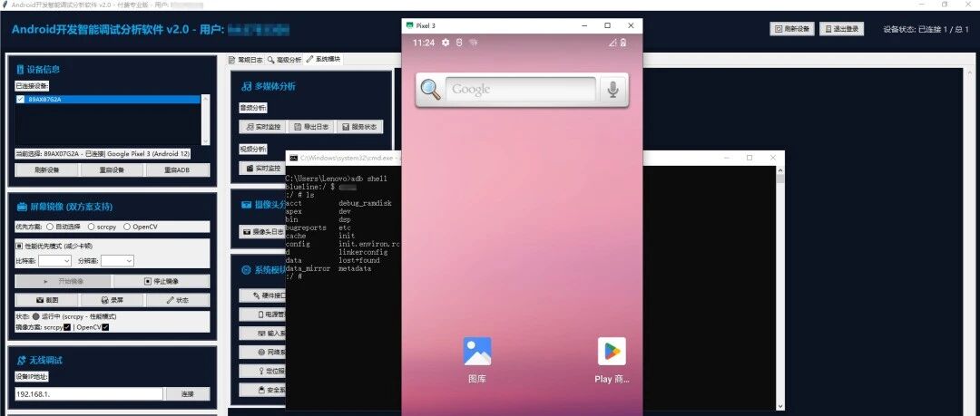Toggle checkbox for device 89AX07G2A
Screen dimensions: 980x416
pos(21,100)
